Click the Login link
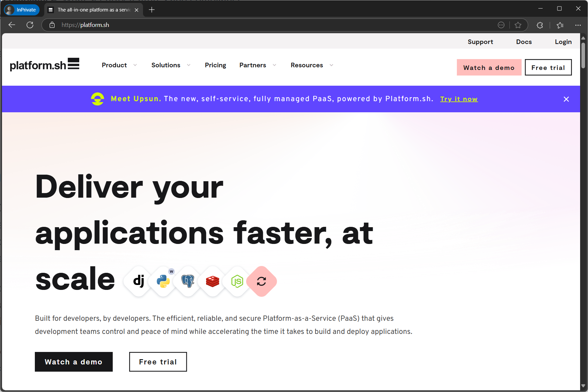This screenshot has height=392, width=588. click(x=563, y=42)
